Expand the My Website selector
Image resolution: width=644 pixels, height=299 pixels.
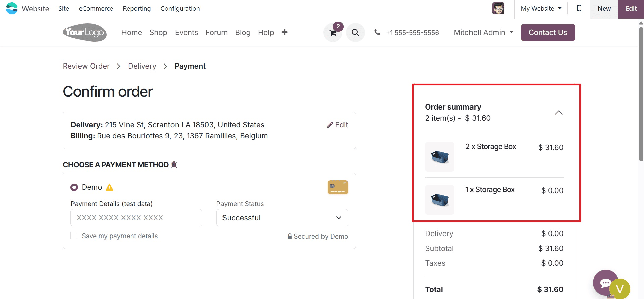[x=540, y=8]
